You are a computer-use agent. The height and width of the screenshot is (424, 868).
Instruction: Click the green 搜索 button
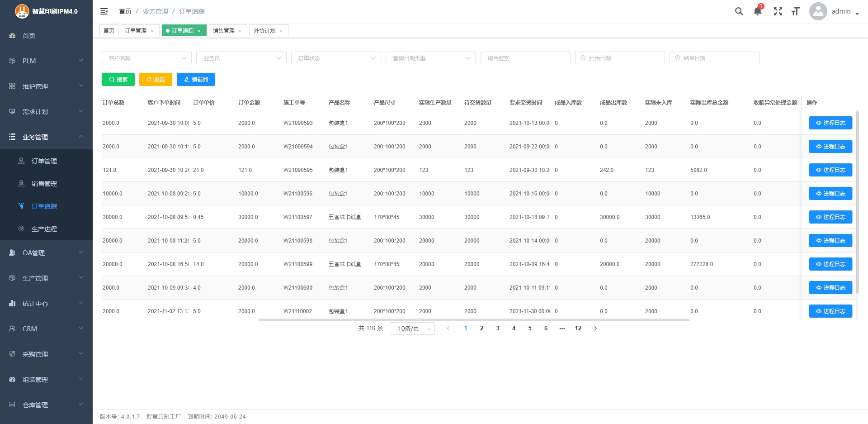pyautogui.click(x=118, y=79)
